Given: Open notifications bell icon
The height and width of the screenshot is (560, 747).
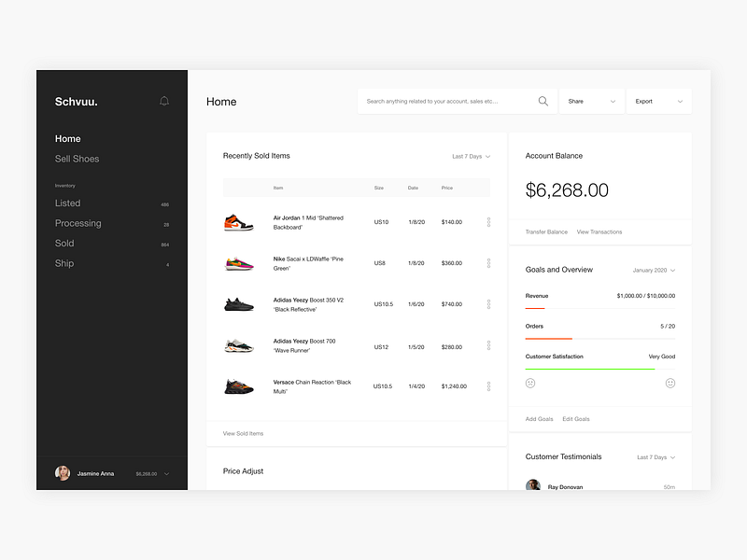Looking at the screenshot, I should pos(164,101).
